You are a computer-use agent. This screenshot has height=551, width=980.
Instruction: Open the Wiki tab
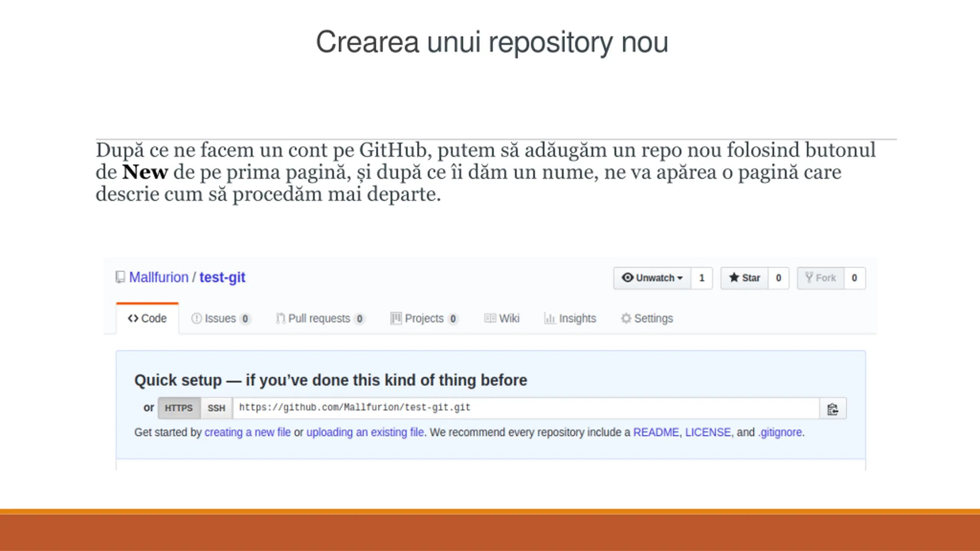coord(501,318)
